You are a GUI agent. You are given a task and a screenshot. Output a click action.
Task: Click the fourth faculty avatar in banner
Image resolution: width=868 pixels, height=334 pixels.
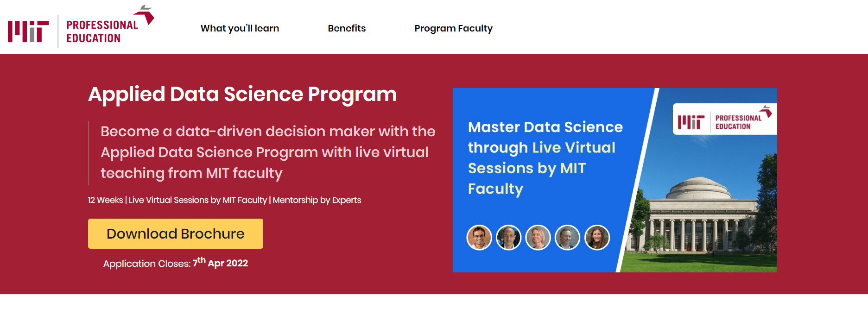pyautogui.click(x=568, y=238)
